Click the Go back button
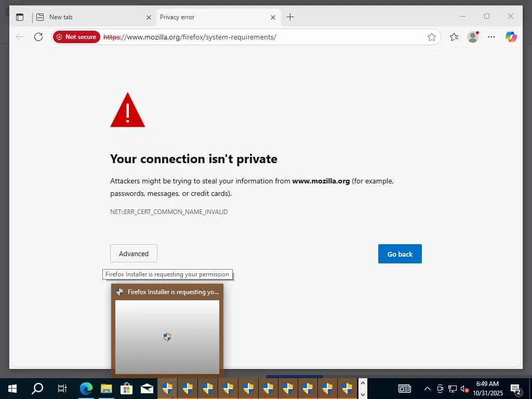Screen dimensions: 532x399 pos(400,254)
